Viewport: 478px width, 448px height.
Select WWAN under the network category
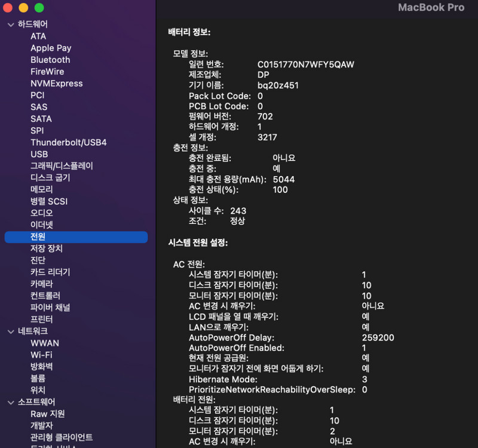(45, 343)
